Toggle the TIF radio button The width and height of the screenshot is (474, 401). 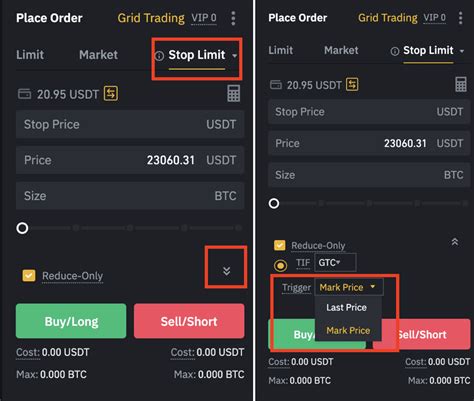coord(280,266)
